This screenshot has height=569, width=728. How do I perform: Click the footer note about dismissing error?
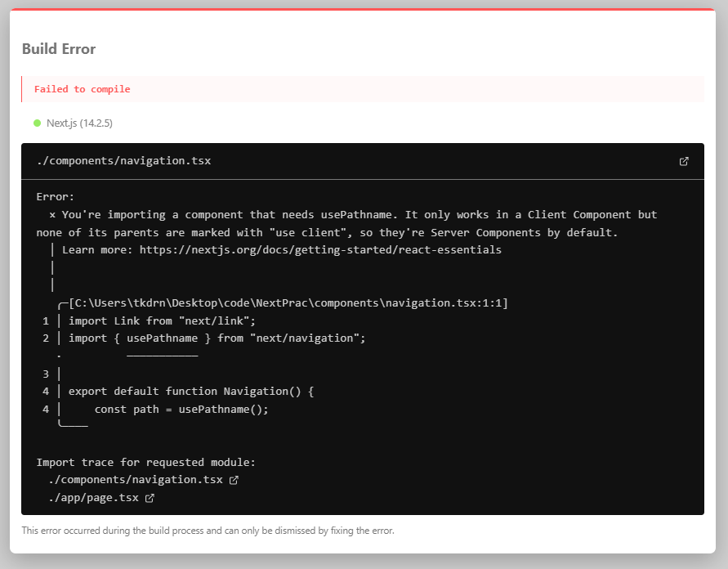(208, 531)
